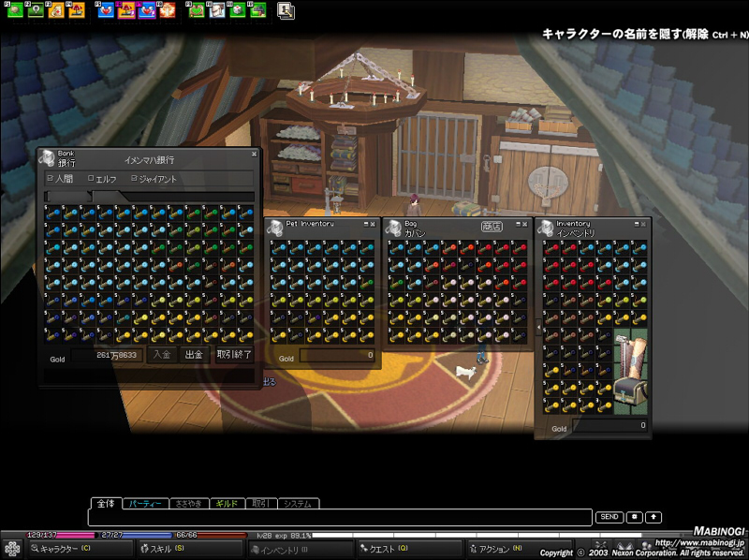Click the Bag window pouch icon

[x=393, y=228]
